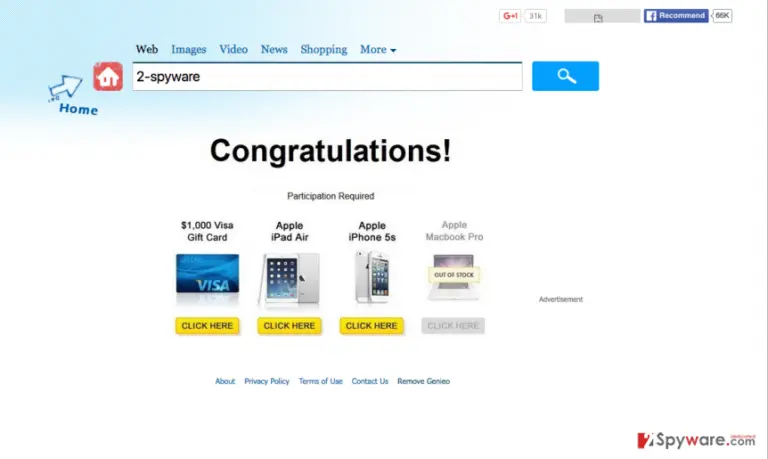Select the iPhone 5s image
Screen dimensions: 768x459
coord(372,277)
